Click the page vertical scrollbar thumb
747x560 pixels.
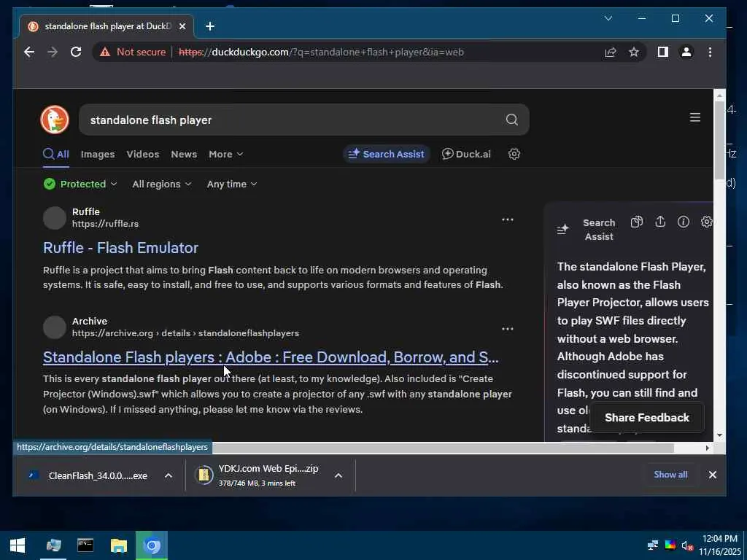coord(719,140)
